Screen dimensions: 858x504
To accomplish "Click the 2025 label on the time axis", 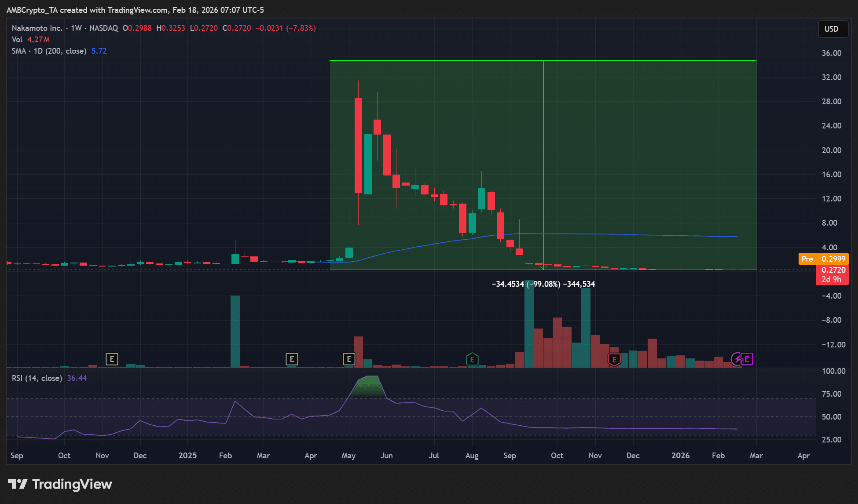I will [x=188, y=456].
